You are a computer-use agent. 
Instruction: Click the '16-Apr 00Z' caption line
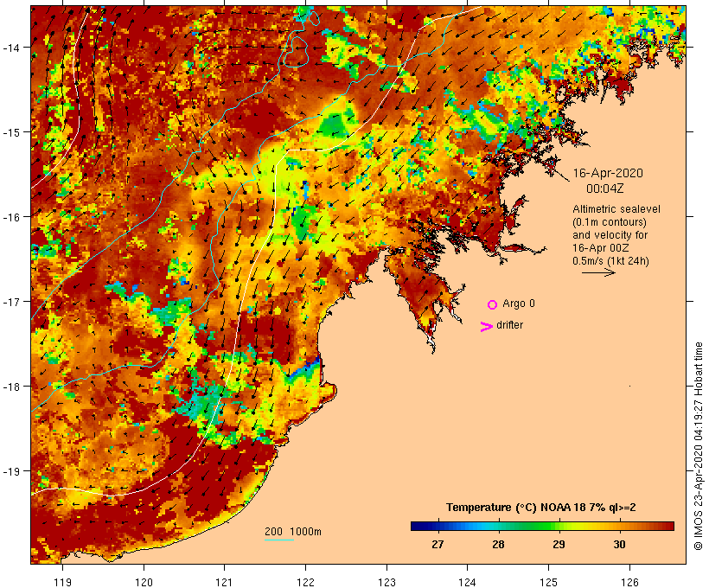pos(600,248)
